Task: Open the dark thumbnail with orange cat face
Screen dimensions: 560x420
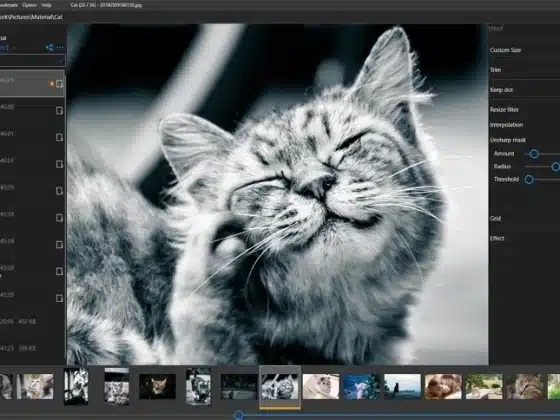Action: click(x=158, y=387)
